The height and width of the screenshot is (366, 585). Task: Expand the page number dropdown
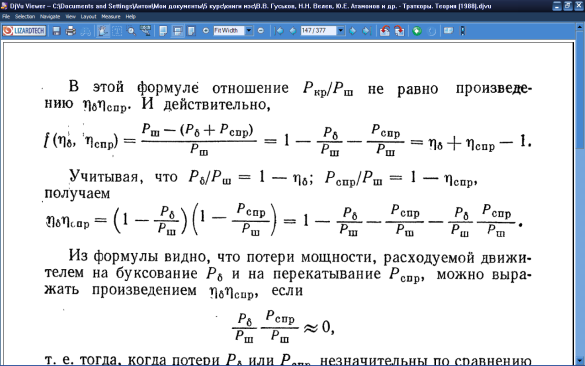point(341,31)
